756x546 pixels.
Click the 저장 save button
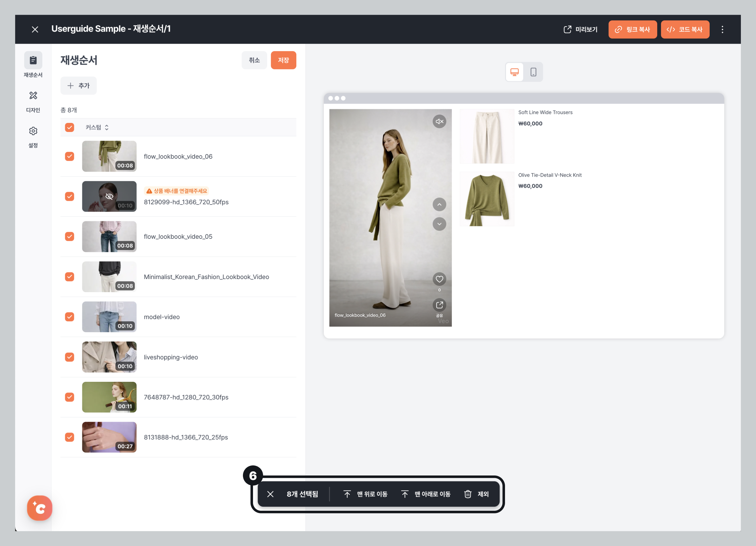283,60
